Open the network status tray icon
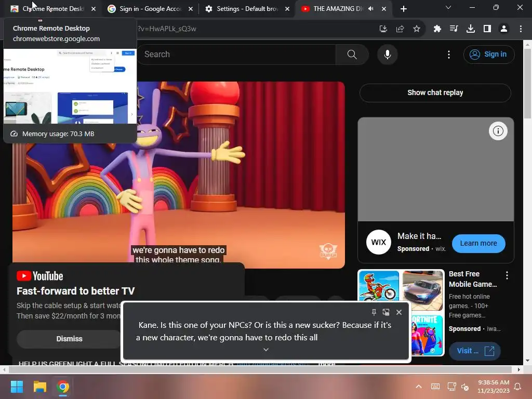The height and width of the screenshot is (399, 532). [451, 387]
